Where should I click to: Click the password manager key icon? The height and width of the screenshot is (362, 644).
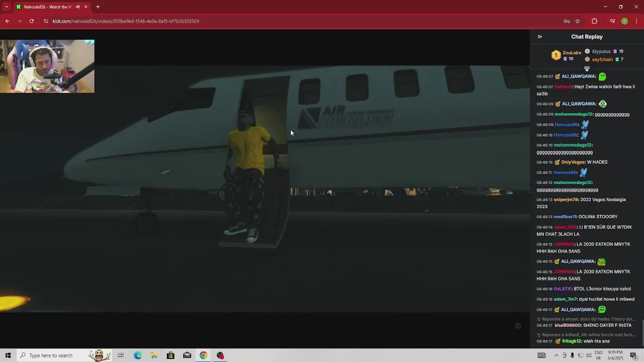[567, 21]
